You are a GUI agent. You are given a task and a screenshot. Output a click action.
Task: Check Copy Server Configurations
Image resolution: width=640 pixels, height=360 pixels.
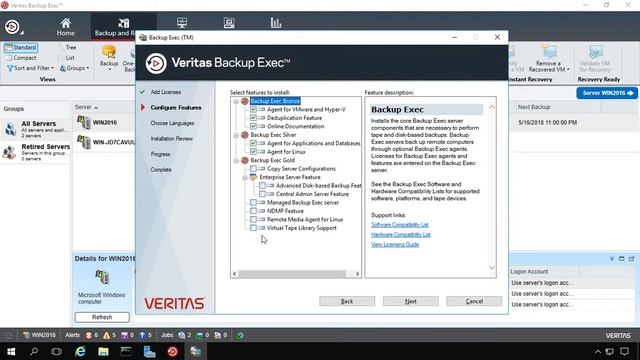tap(253, 169)
